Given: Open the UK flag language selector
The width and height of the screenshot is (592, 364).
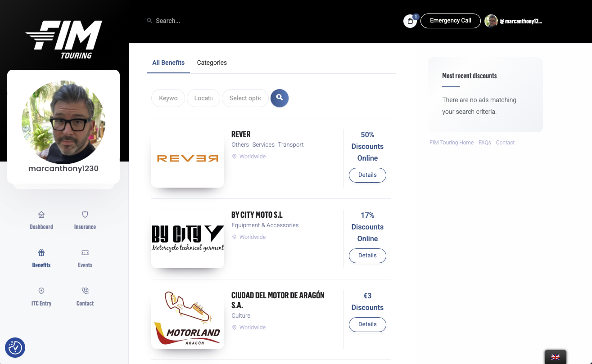Looking at the screenshot, I should point(556,357).
